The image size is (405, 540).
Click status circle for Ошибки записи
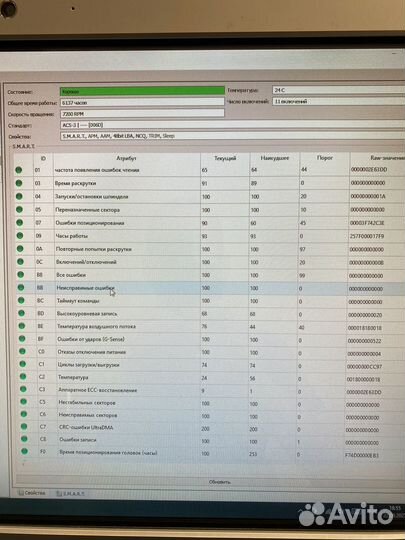point(24,439)
